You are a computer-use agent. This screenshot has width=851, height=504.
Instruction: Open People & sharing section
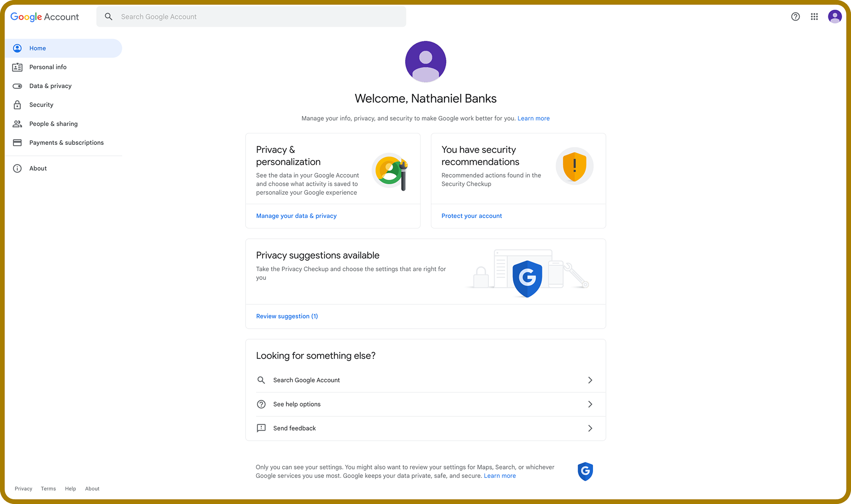click(63, 124)
